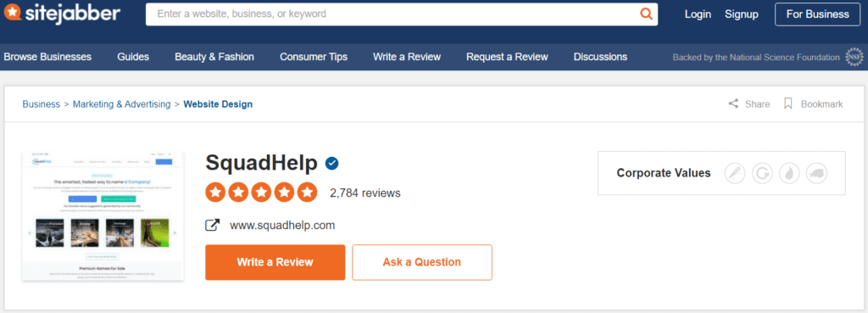Click the orange Write a Review button
This screenshot has height=313, width=868.
tap(275, 262)
